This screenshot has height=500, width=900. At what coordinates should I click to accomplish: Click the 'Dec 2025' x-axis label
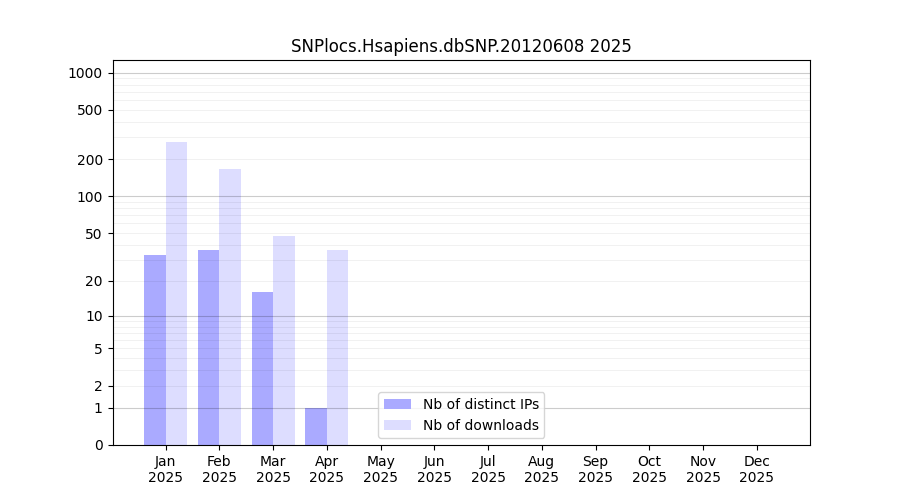click(x=756, y=469)
